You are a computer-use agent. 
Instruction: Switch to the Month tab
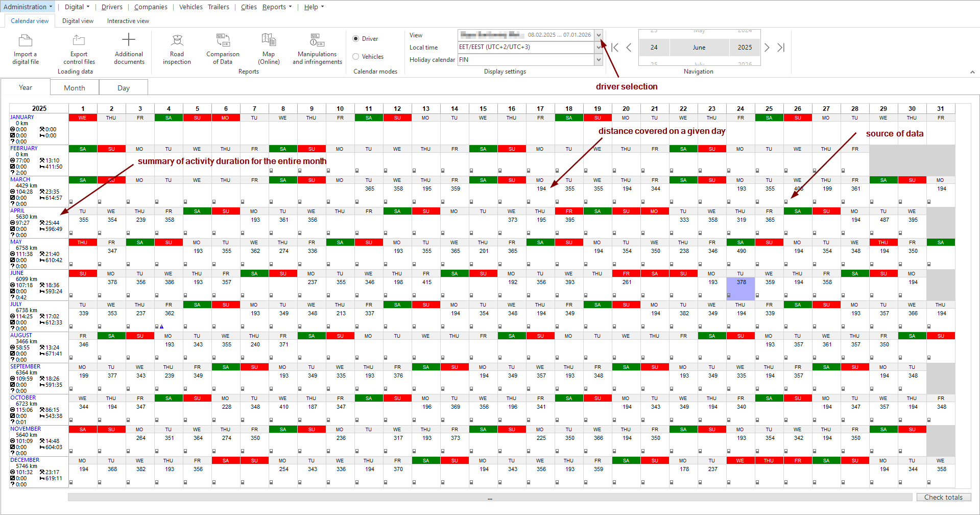(x=75, y=88)
